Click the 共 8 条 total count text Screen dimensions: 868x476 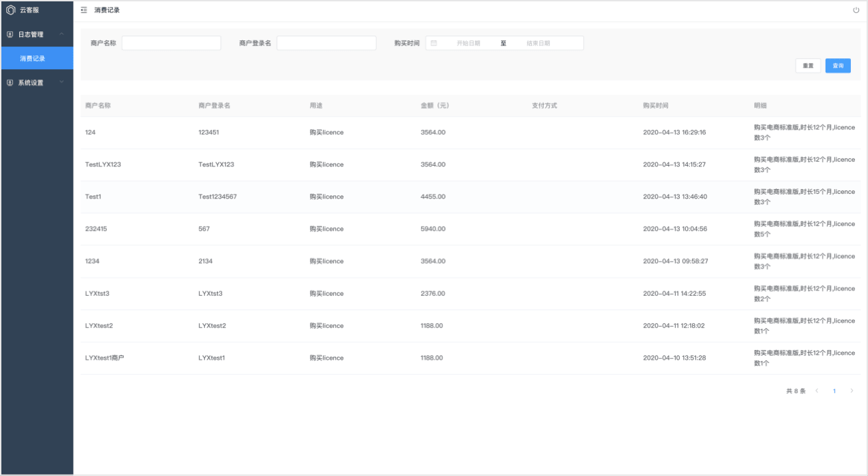coord(795,391)
